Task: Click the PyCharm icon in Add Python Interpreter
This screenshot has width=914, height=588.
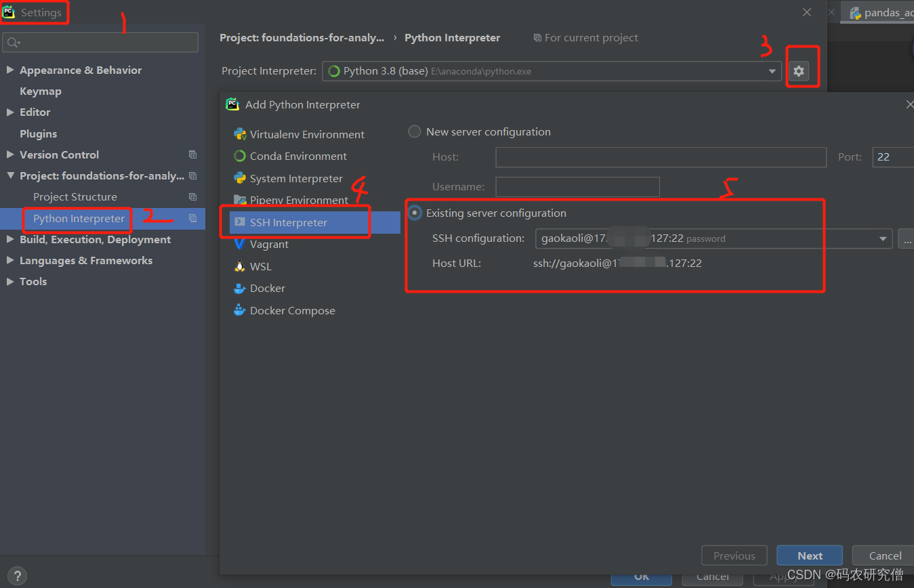Action: click(233, 104)
